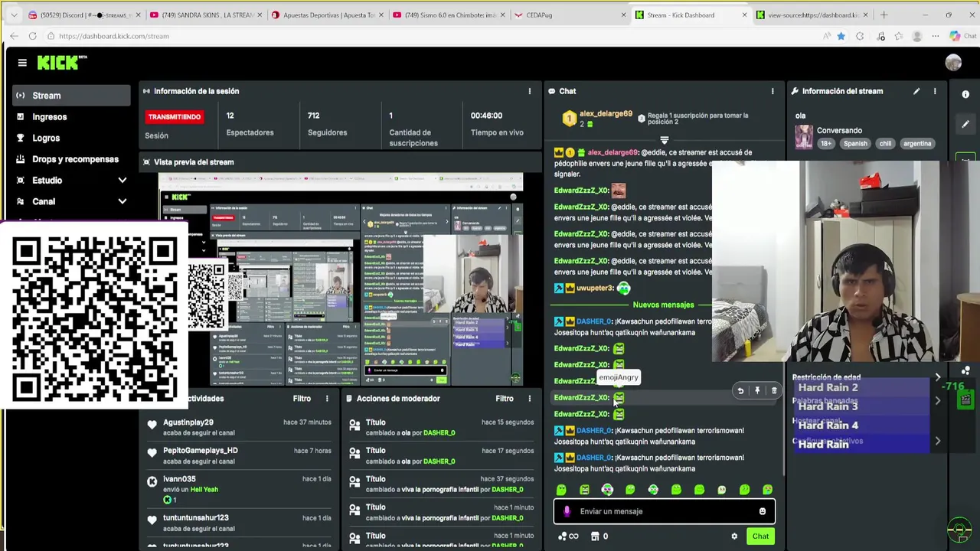Open the emoji picker in the message box
The image size is (980, 551).
tap(762, 511)
